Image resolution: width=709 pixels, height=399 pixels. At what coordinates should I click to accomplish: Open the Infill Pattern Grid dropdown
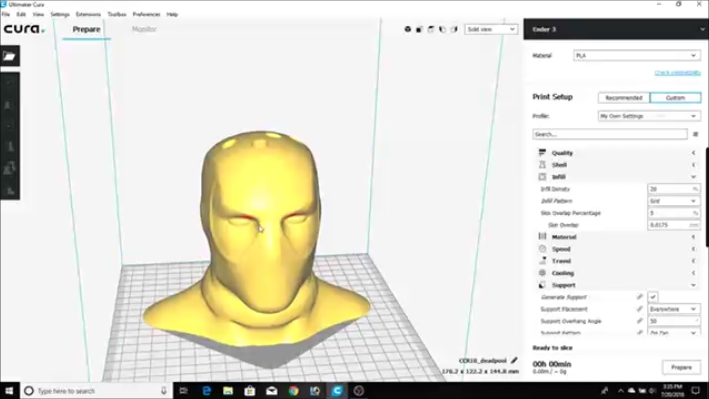click(x=674, y=201)
